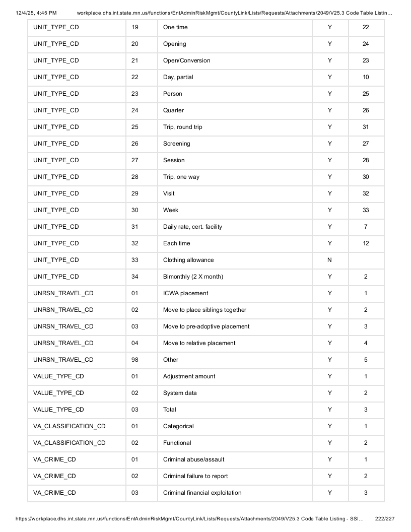
Task: Select the 'Adjustment amount' cell
Action: click(x=235, y=376)
